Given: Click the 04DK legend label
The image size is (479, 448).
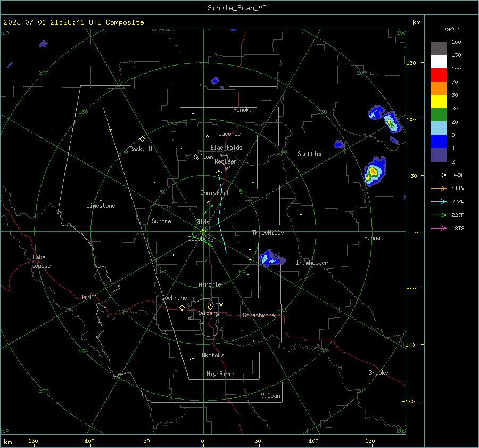Looking at the screenshot, I should pyautogui.click(x=458, y=175).
